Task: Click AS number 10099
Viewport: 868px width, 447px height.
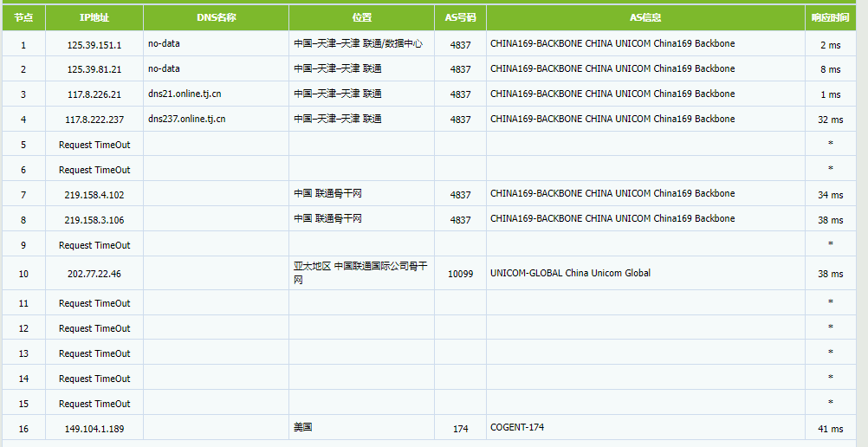Action: 461,274
